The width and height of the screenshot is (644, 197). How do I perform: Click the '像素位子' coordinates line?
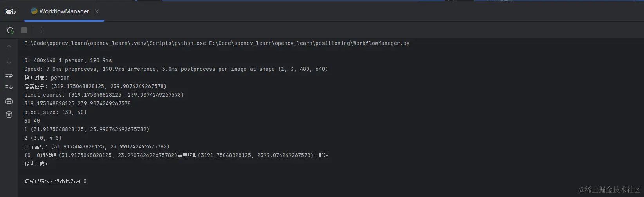[95, 86]
